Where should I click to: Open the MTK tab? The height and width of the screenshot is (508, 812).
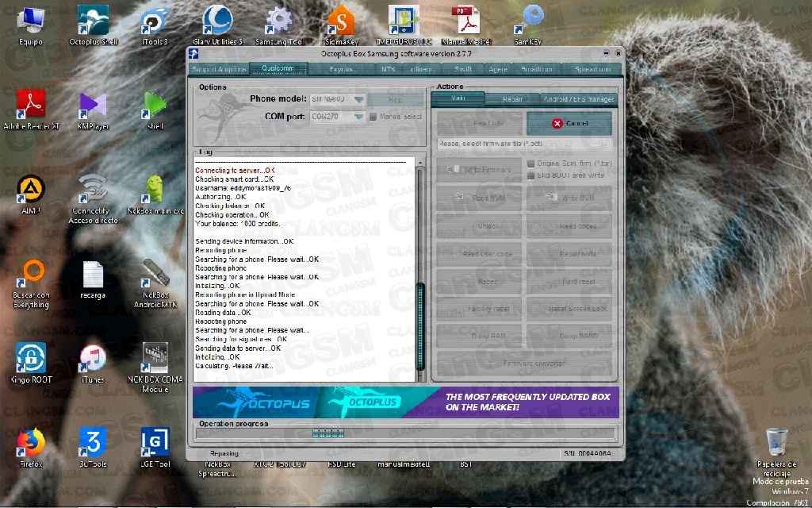[388, 69]
